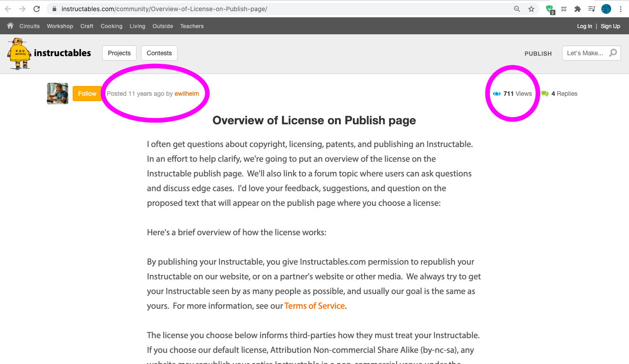Click the browser address bar URL
The height and width of the screenshot is (364, 629).
164,9
